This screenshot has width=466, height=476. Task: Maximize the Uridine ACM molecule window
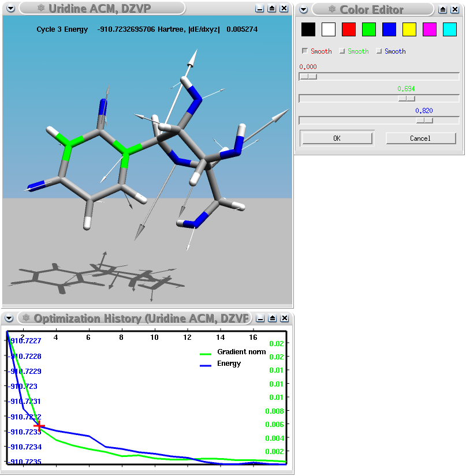coord(271,9)
